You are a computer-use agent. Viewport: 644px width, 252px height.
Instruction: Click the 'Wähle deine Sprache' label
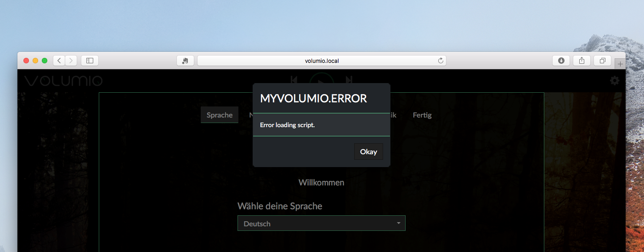280,206
